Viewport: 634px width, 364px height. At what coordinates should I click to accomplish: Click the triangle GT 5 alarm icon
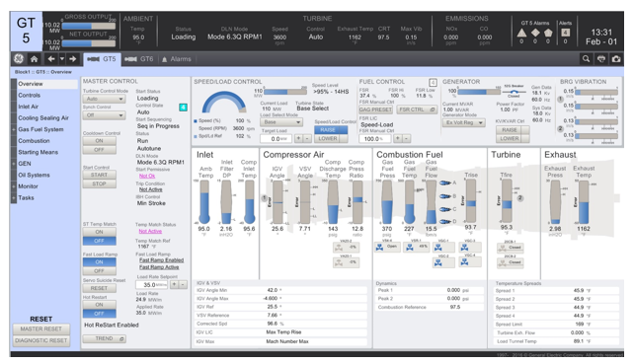coord(521,33)
